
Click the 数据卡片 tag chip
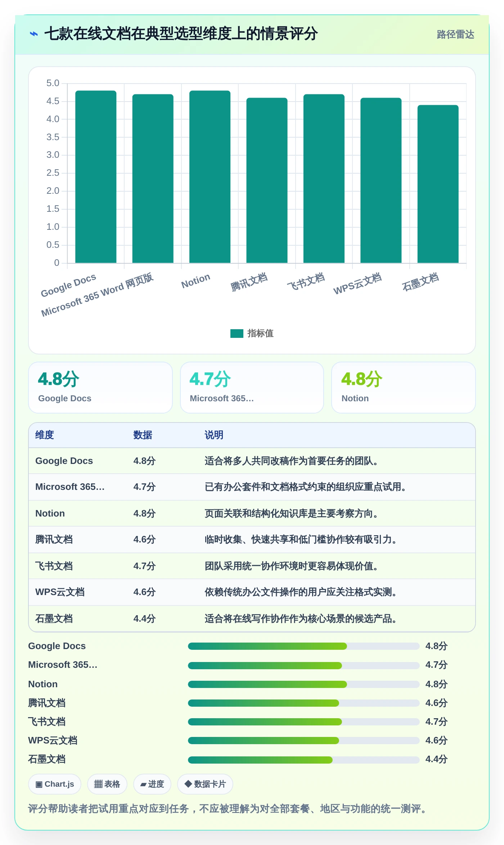(x=205, y=784)
